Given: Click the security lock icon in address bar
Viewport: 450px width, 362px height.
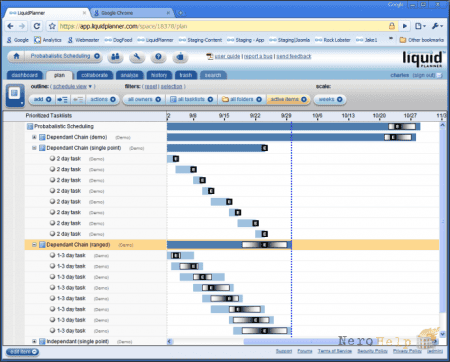Looking at the screenshot, I should tap(392, 26).
